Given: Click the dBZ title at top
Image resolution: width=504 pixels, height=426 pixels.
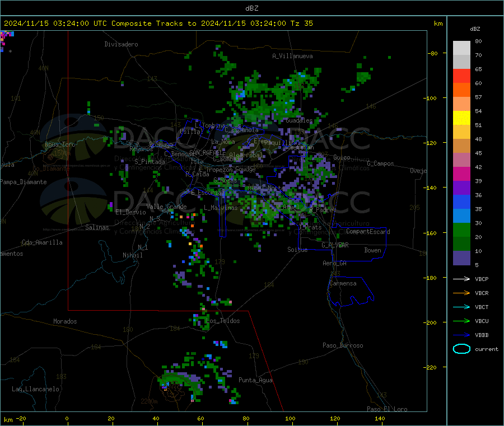Looking at the screenshot, I should 251,8.
